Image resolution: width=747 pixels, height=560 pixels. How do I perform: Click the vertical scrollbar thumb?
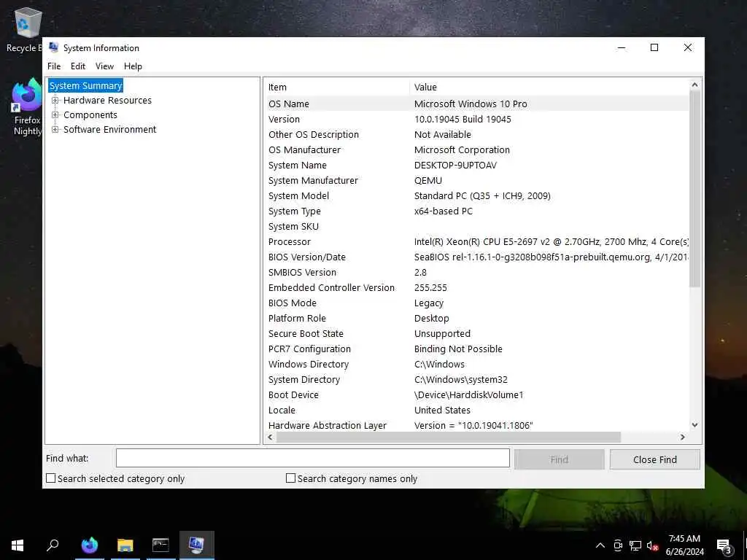(x=694, y=189)
